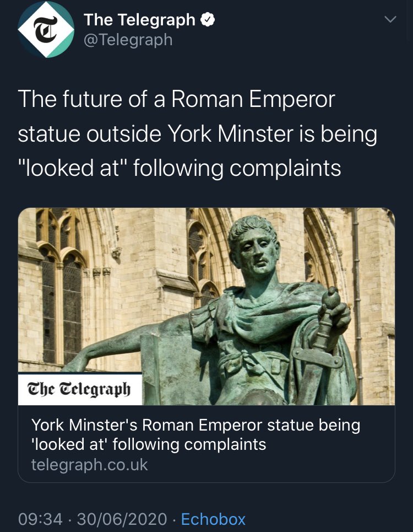Click the phrase "looked at" in the tweet
Screen dimensions: 413x532
tap(73, 168)
